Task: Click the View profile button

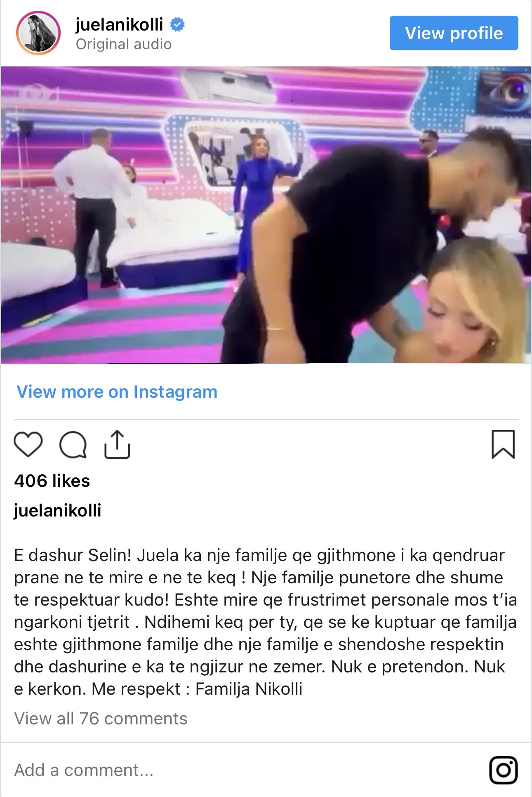Action: pyautogui.click(x=454, y=33)
